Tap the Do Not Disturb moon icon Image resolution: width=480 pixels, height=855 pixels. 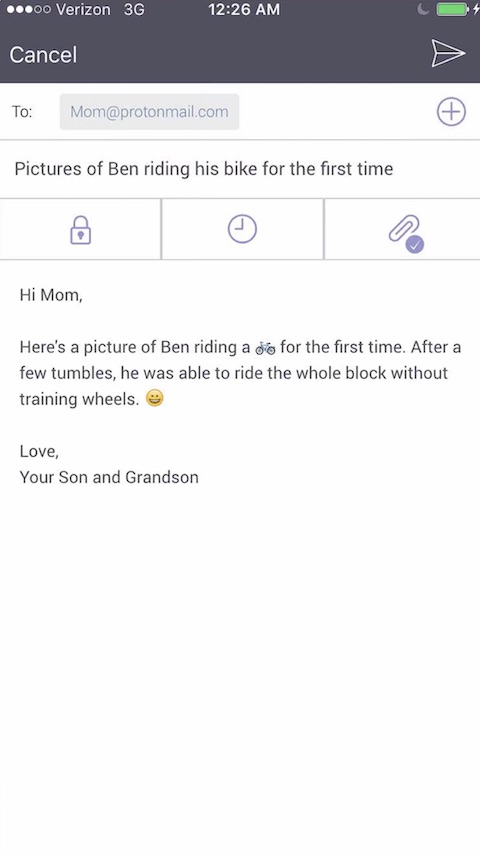[x=423, y=9]
